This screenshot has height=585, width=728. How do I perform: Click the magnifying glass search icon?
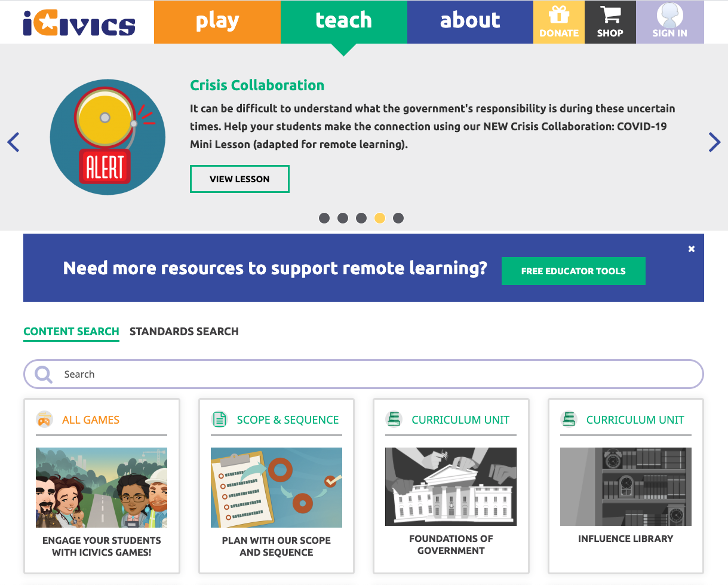tap(44, 374)
